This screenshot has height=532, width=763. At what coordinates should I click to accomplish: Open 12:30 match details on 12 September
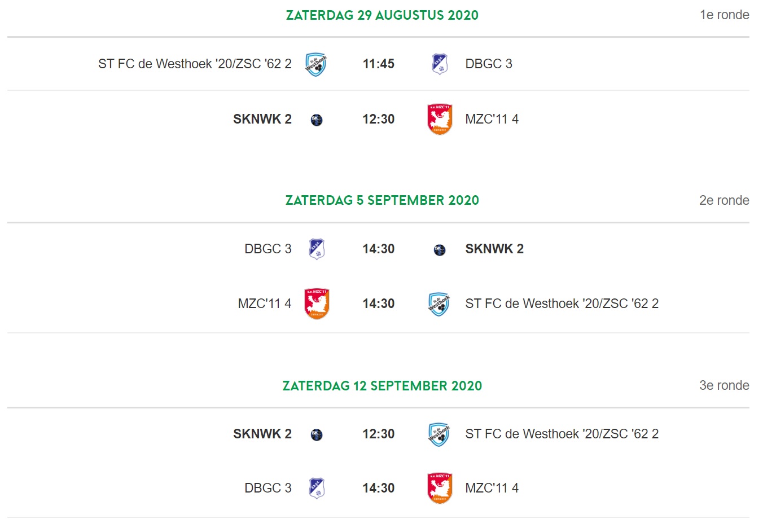tap(378, 434)
